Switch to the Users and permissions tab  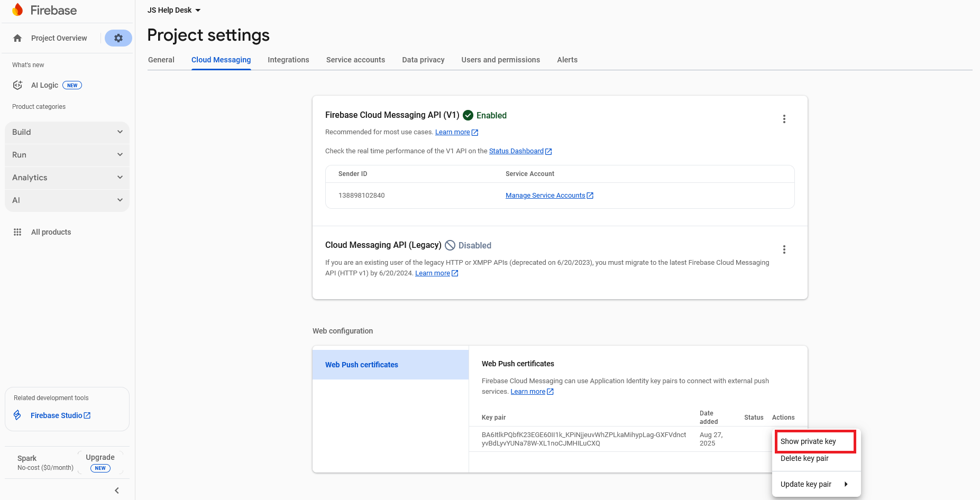[500, 60]
